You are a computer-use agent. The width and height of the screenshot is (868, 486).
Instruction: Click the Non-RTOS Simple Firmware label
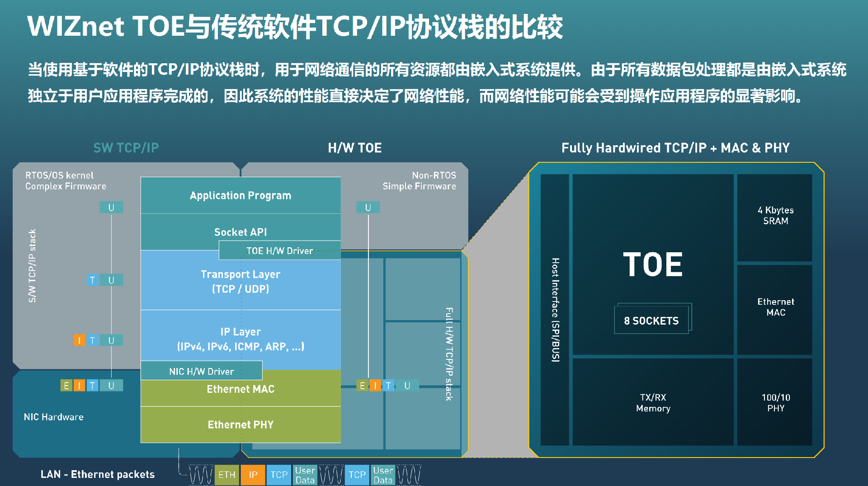click(x=419, y=180)
